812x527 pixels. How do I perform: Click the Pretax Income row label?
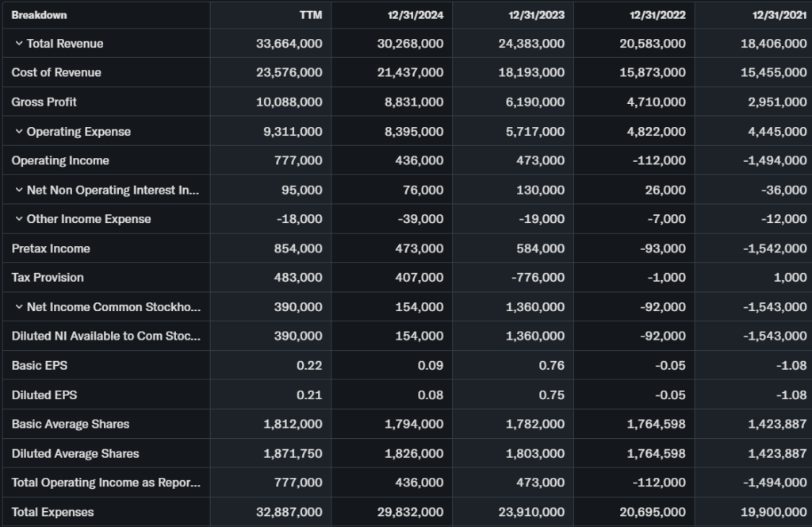51,248
